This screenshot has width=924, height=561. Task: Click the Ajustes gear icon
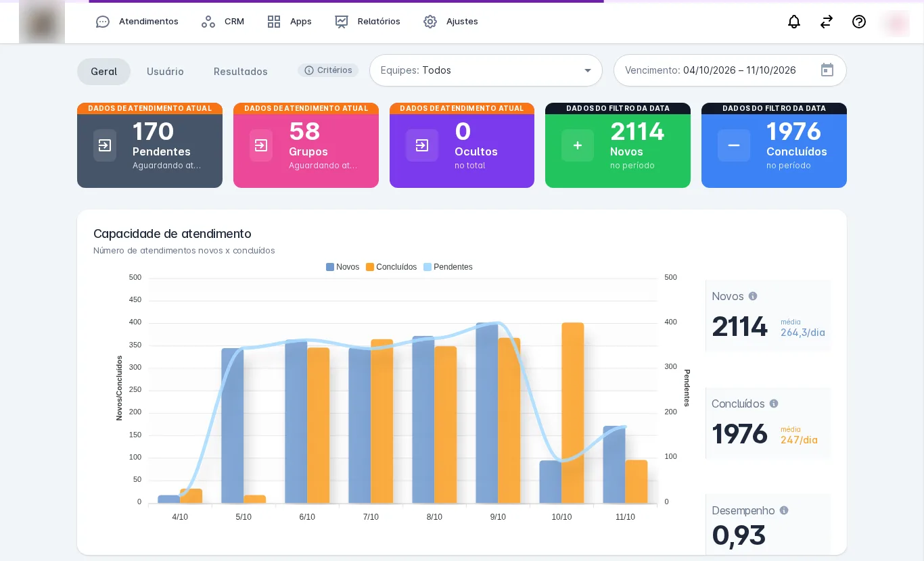[430, 22]
